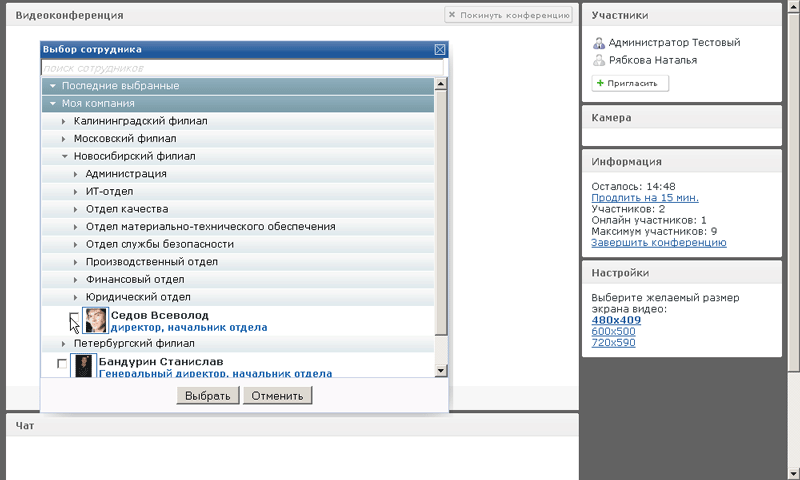This screenshot has height=480, width=800.
Task: Click the Рябкова Наталья user icon
Action: [598, 61]
